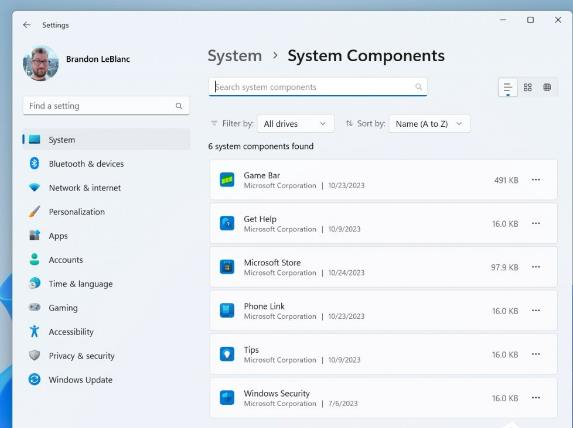
Task: Switch to grid view layout
Action: coord(528,87)
